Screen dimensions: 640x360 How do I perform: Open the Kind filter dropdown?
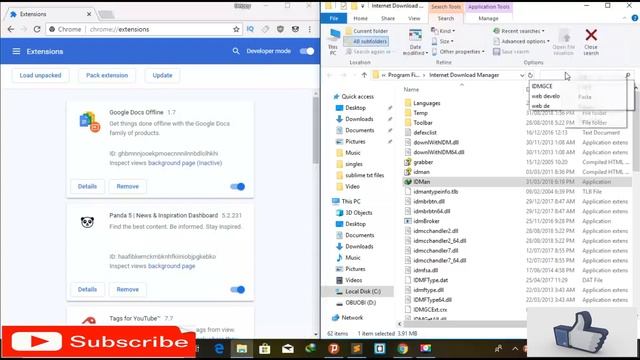point(443,31)
